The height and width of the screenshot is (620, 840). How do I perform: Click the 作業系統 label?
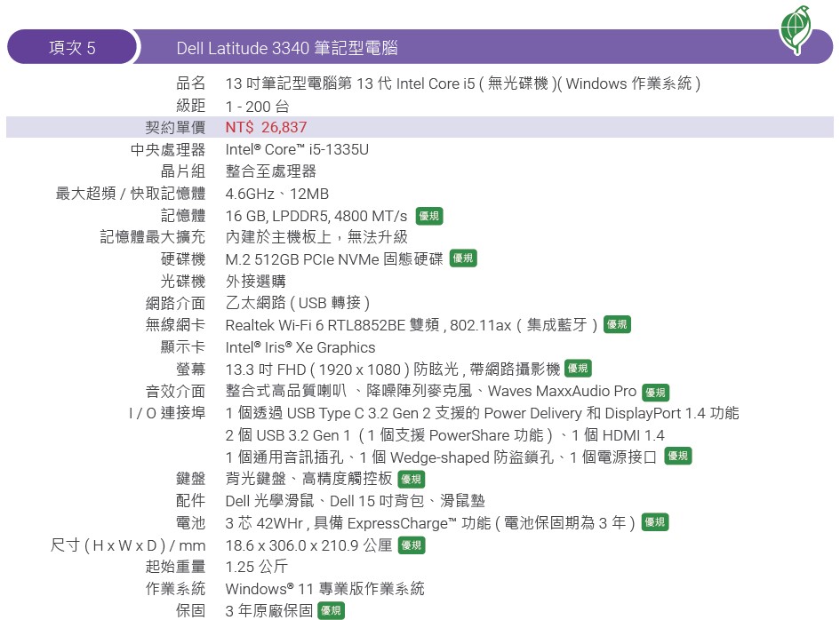pyautogui.click(x=176, y=588)
